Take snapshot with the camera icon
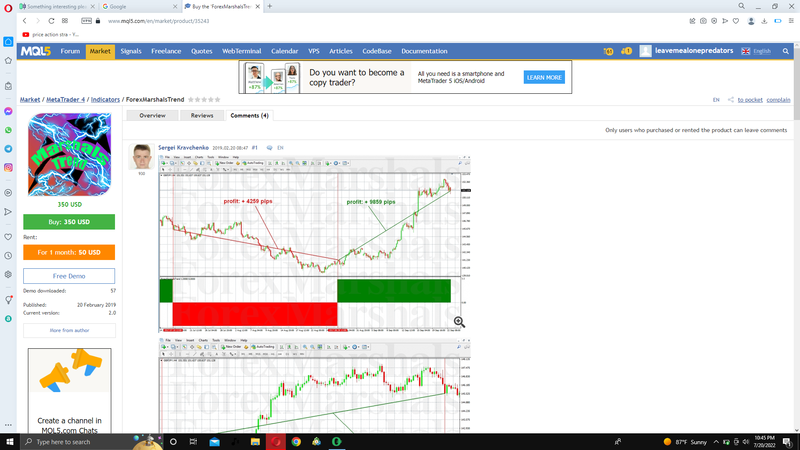 703,21
